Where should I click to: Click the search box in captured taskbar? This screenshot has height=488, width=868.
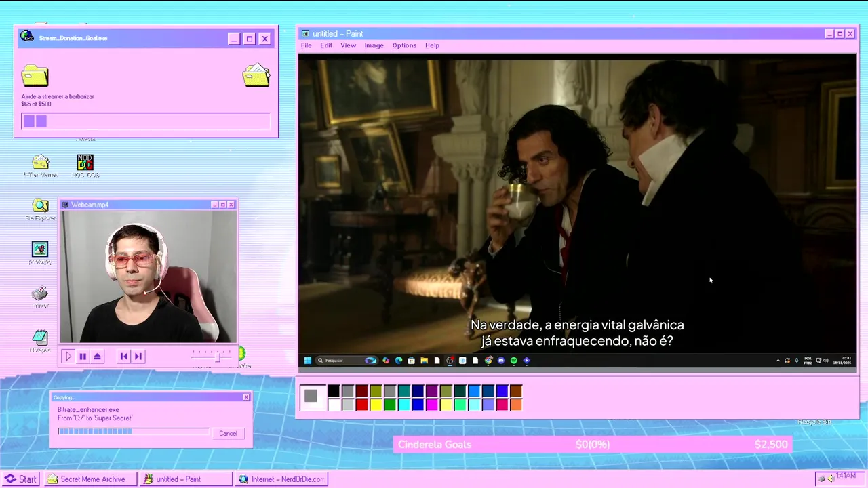pos(347,361)
